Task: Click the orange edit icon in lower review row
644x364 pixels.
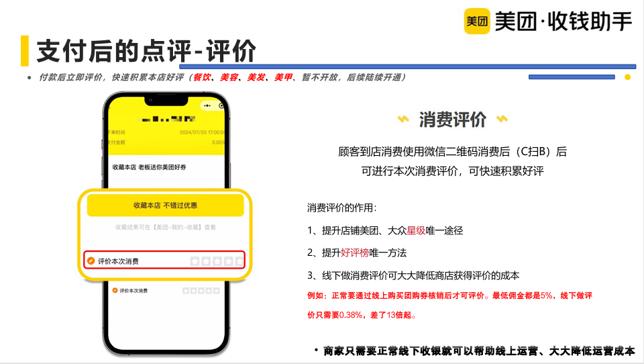Action: (x=115, y=291)
